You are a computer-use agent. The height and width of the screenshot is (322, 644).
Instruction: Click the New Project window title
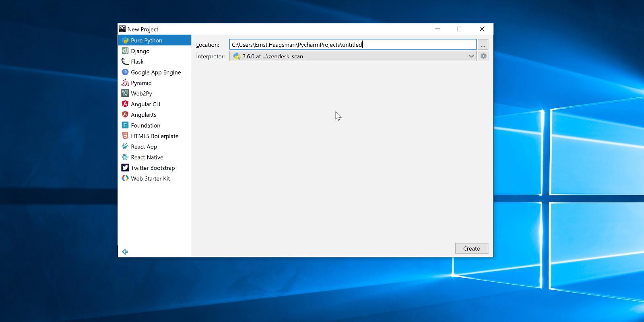pos(143,29)
